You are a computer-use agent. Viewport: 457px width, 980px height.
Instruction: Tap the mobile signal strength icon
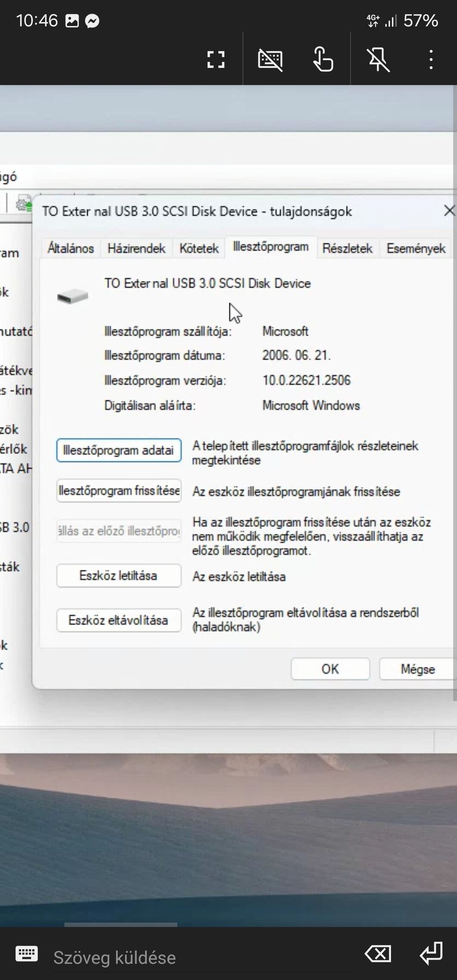pyautogui.click(x=391, y=21)
